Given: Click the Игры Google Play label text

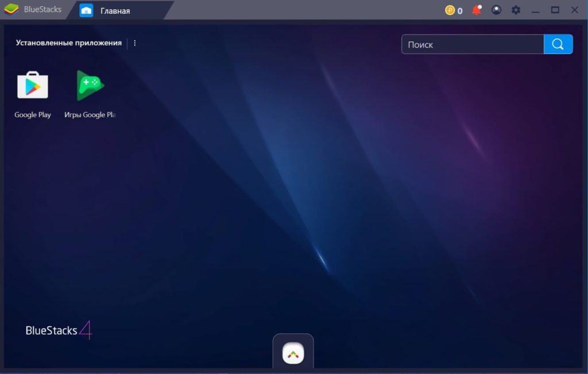Looking at the screenshot, I should tap(90, 114).
